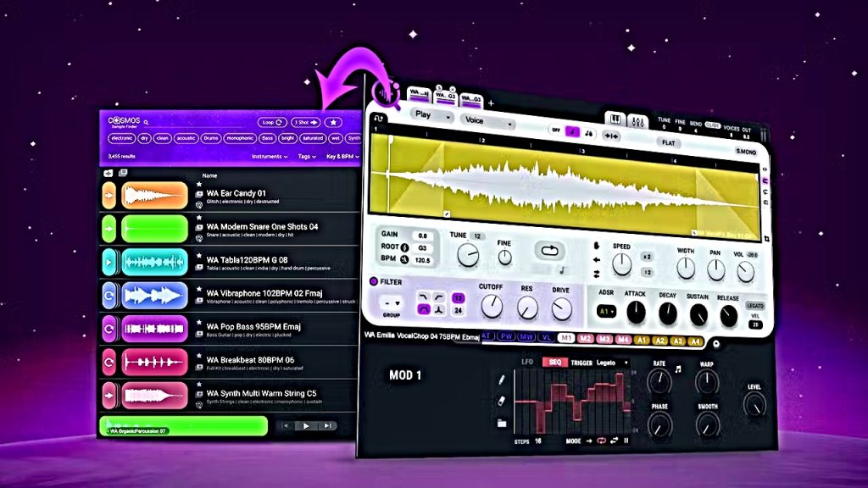Click the FLAT button
This screenshot has height=488, width=868.
669,143
